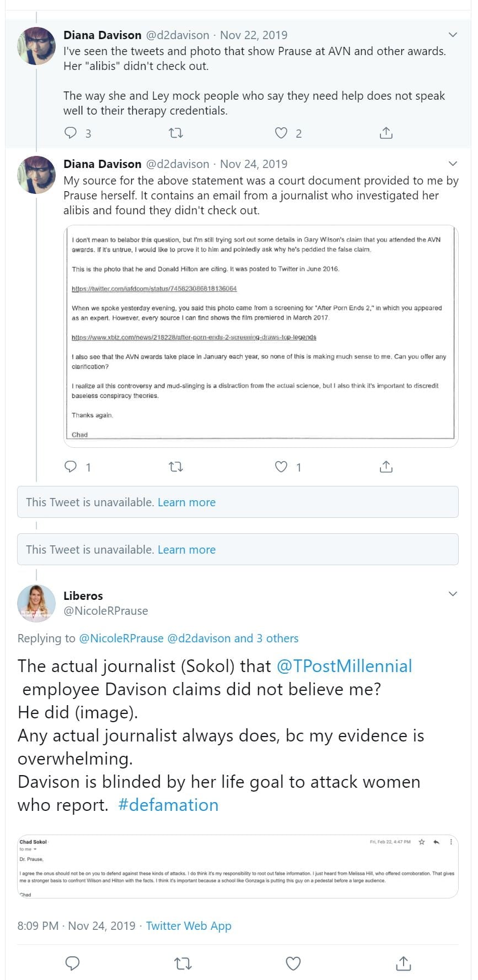The width and height of the screenshot is (478, 980).
Task: Retweet the Nov 24 court document tweet
Action: coord(175,467)
